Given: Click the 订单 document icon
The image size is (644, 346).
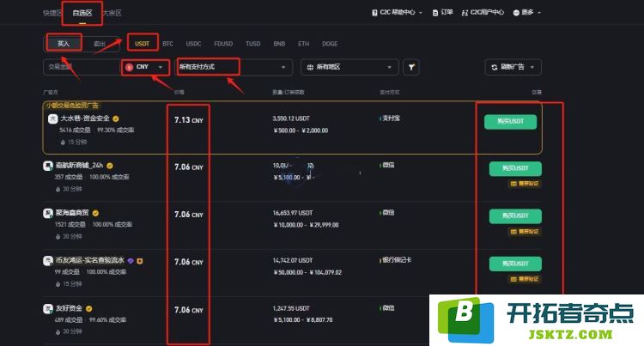Looking at the screenshot, I should click(435, 13).
